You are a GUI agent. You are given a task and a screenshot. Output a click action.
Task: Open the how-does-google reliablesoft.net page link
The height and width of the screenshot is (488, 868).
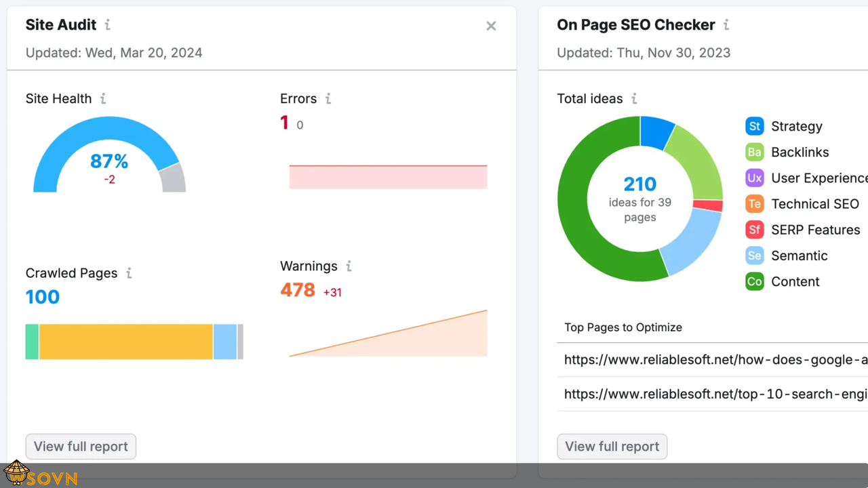(x=716, y=360)
